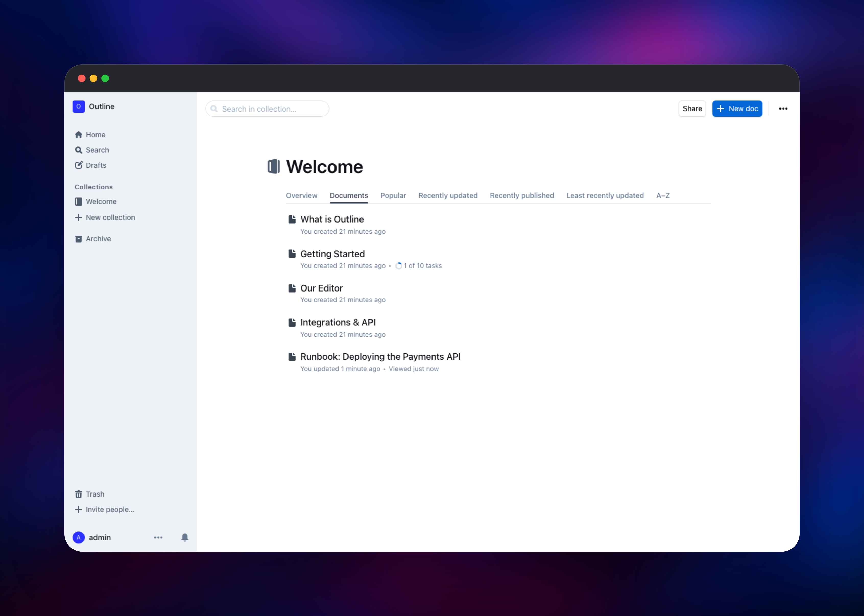
Task: Open the Integrations & API document
Action: [x=338, y=322]
